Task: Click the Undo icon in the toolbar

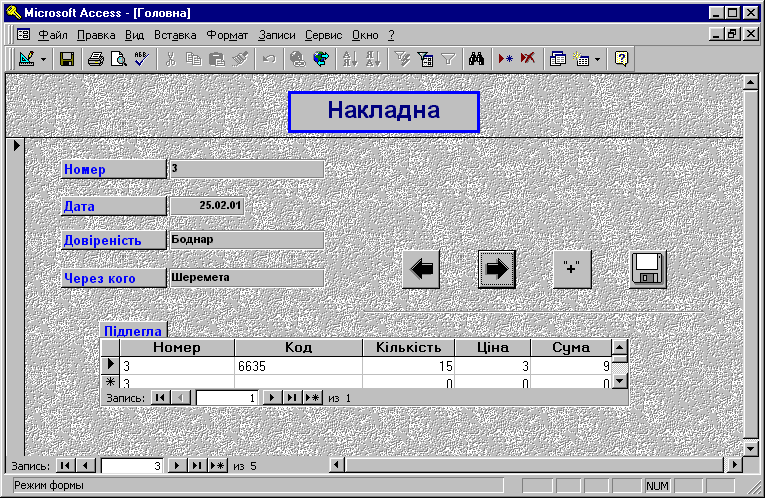Action: point(269,59)
